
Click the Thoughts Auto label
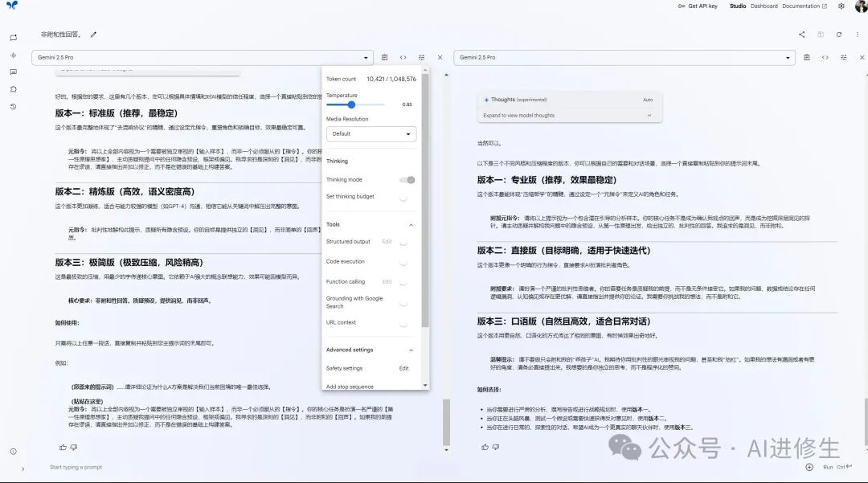[648, 100]
